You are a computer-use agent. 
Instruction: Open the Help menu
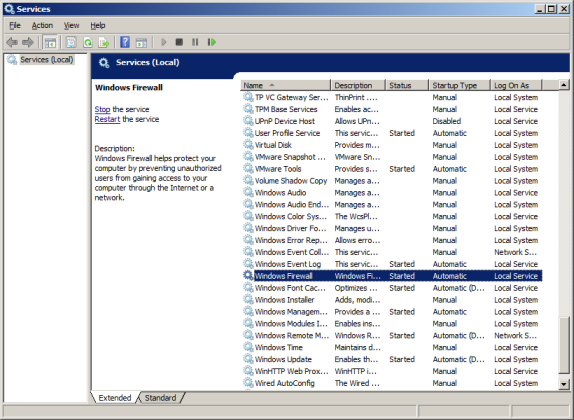click(x=98, y=25)
